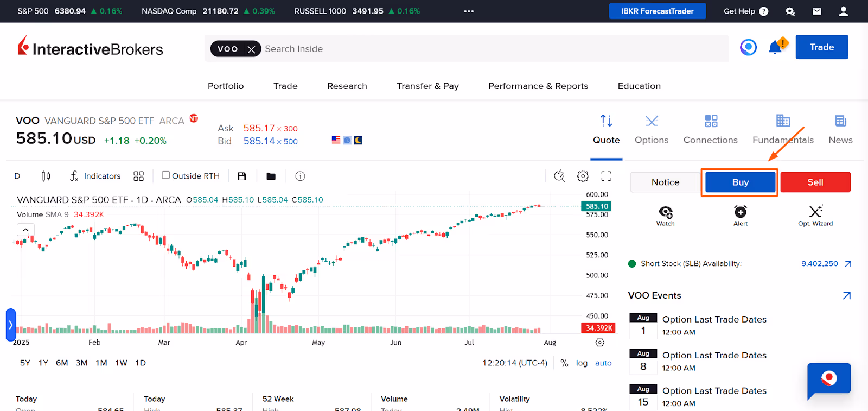The width and height of the screenshot is (868, 411).
Task: Create an Alert for VOO
Action: 741,216
